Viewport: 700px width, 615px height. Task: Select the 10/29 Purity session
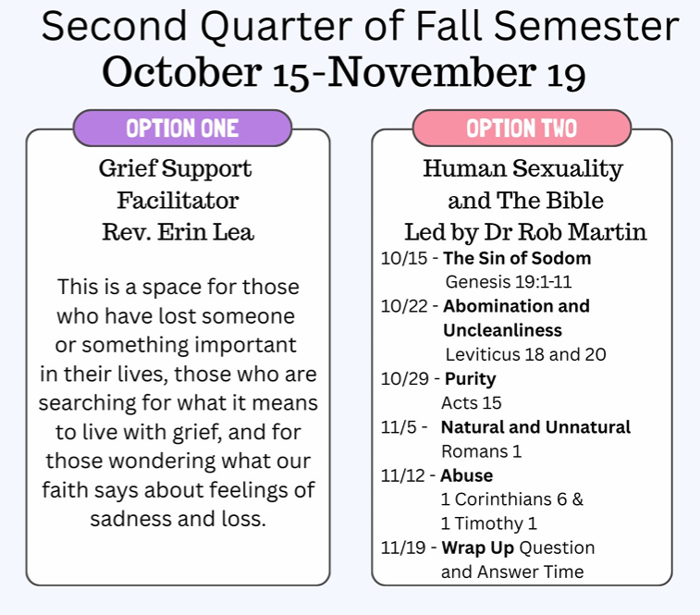click(470, 378)
